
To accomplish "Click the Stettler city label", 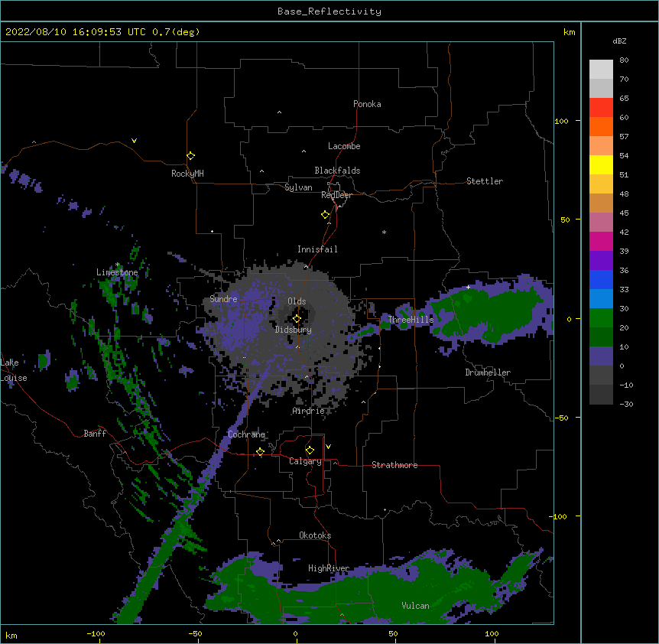I will pos(485,181).
